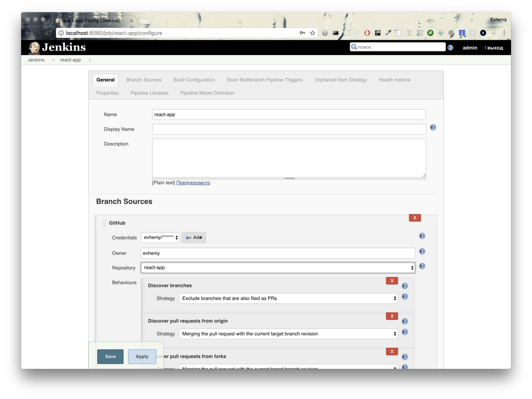Remove the Discover branches behaviour
The height and width of the screenshot is (399, 532).
coord(392,281)
